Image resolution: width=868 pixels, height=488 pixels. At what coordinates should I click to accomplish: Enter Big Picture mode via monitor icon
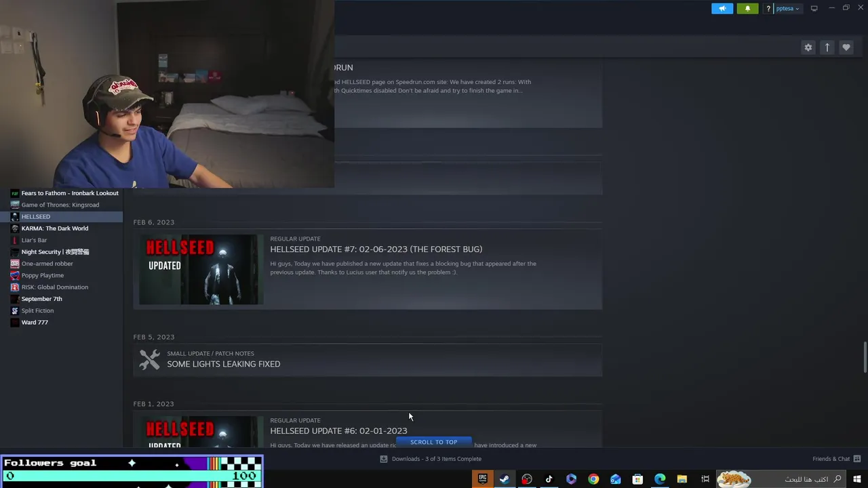(814, 8)
